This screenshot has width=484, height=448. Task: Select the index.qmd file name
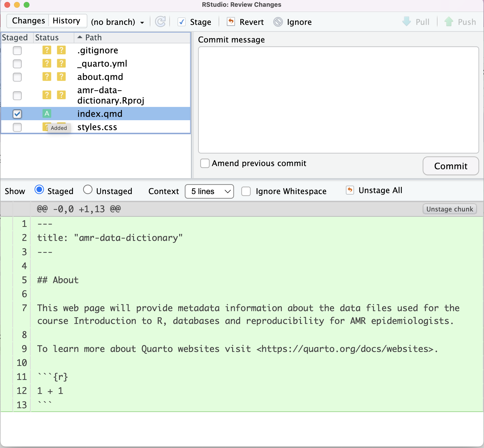coord(100,114)
